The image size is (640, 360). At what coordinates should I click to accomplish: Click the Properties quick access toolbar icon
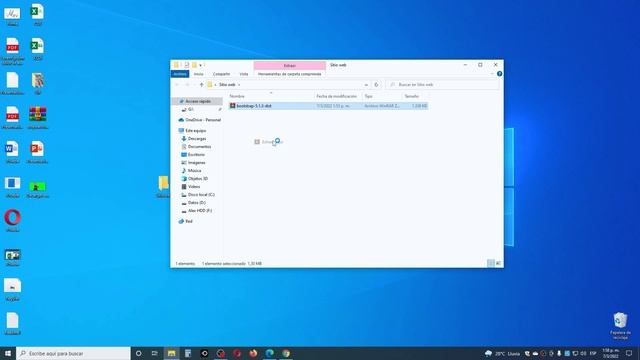(x=187, y=65)
